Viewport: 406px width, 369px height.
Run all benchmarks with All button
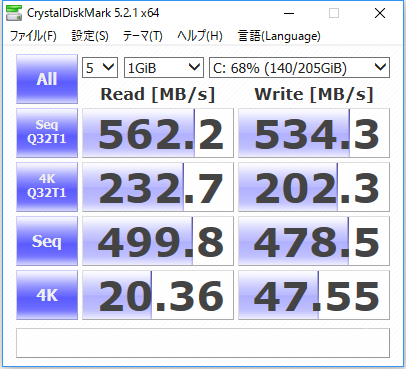tap(47, 79)
